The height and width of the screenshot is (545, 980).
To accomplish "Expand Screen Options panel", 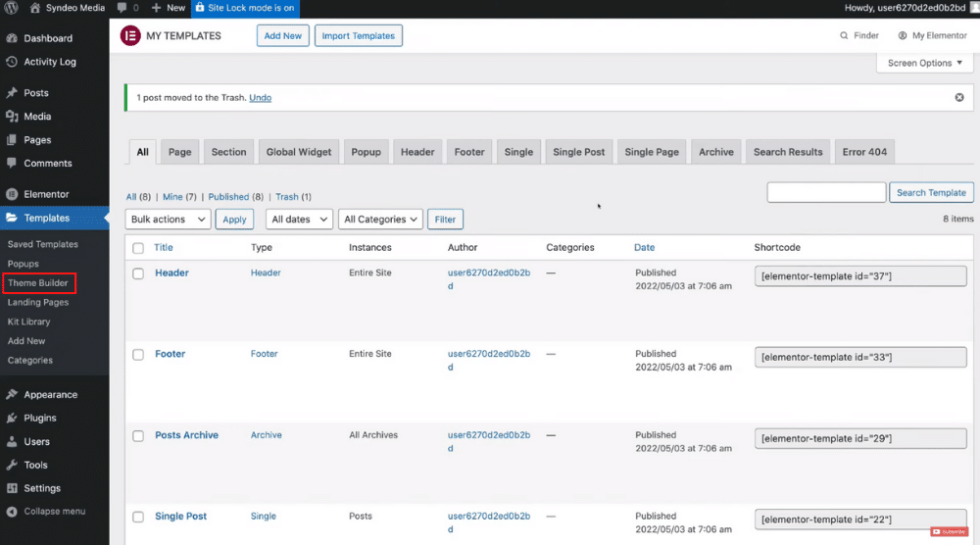I will [x=924, y=63].
